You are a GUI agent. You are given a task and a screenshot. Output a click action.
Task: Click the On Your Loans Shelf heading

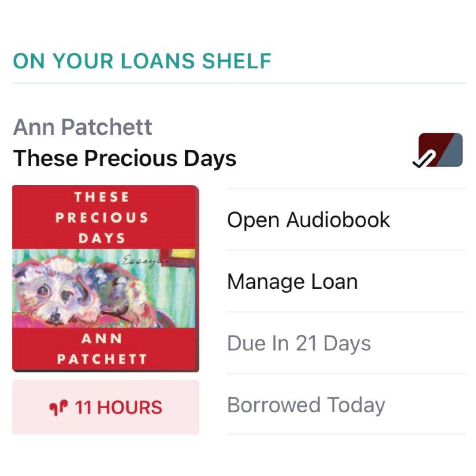141,61
